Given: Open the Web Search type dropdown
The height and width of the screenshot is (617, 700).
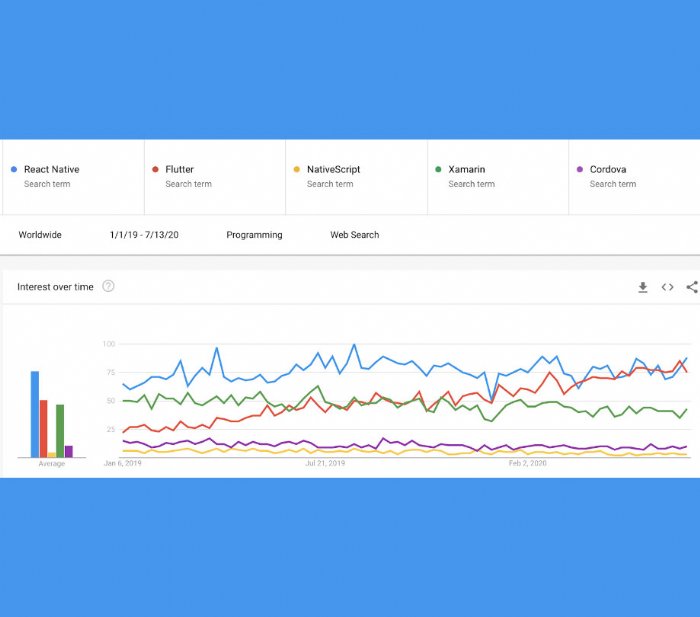Looking at the screenshot, I should pos(355,235).
